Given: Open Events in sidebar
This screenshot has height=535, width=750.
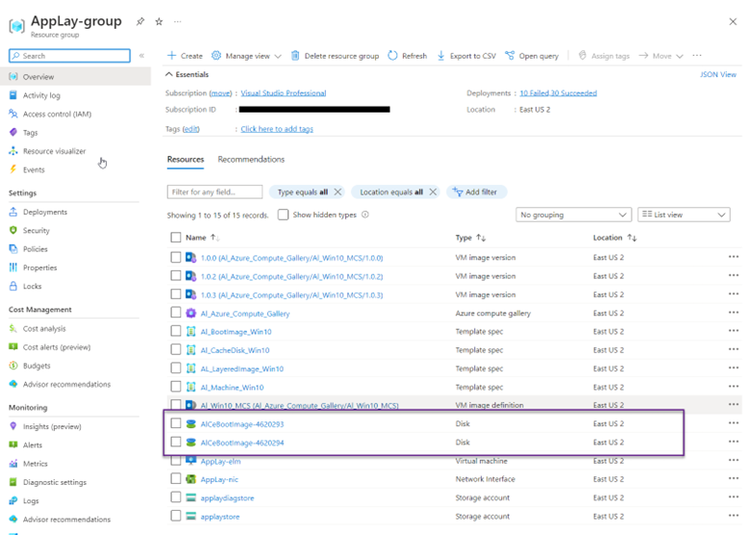Looking at the screenshot, I should [x=33, y=170].
